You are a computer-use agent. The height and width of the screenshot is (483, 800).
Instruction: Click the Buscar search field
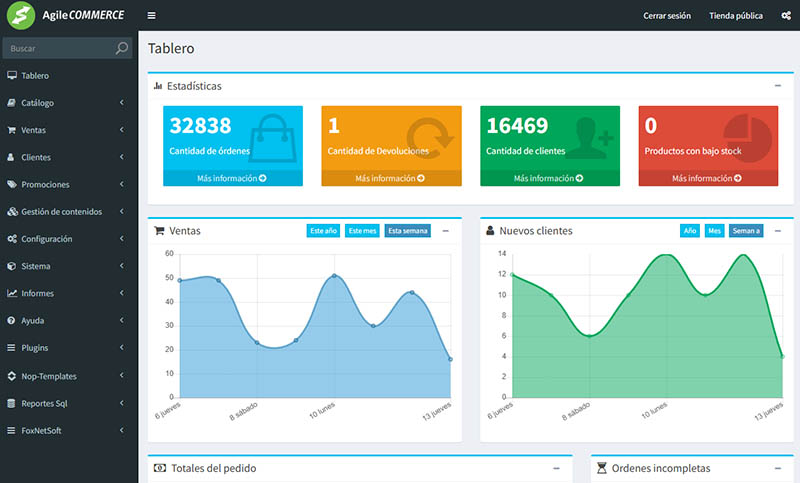point(67,48)
